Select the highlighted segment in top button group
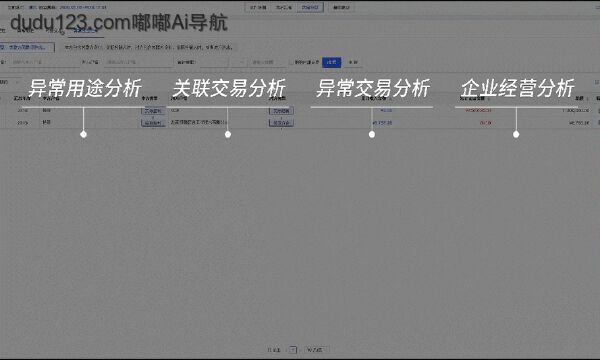The height and width of the screenshot is (360, 600). click(x=310, y=7)
